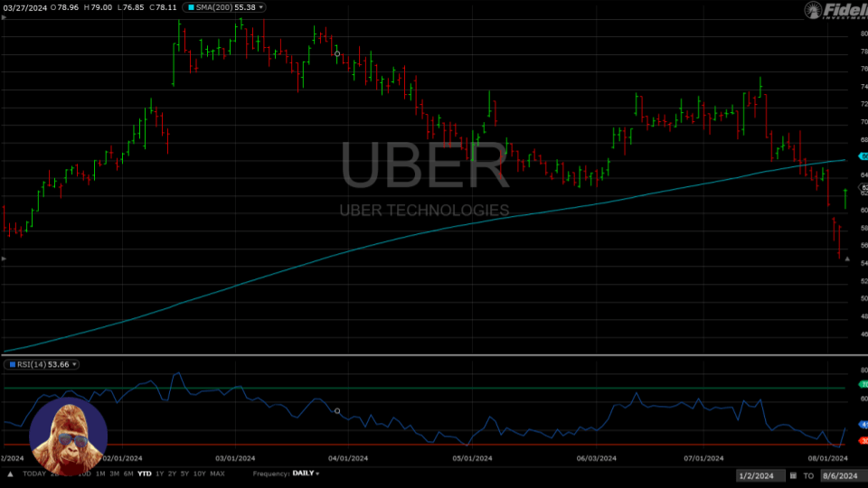Switch range to 5Y
Screen dimensions: 868x488
tap(184, 474)
